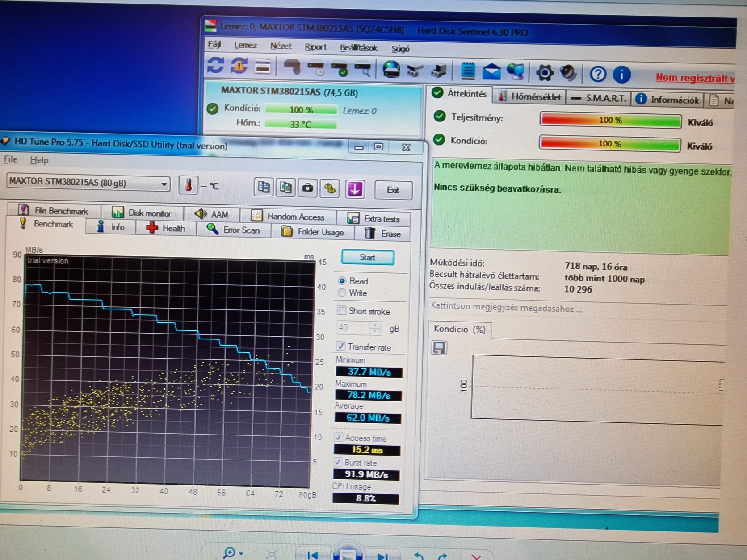Rotate image clockwise in the photo viewer
Image resolution: width=747 pixels, height=560 pixels.
click(x=443, y=556)
